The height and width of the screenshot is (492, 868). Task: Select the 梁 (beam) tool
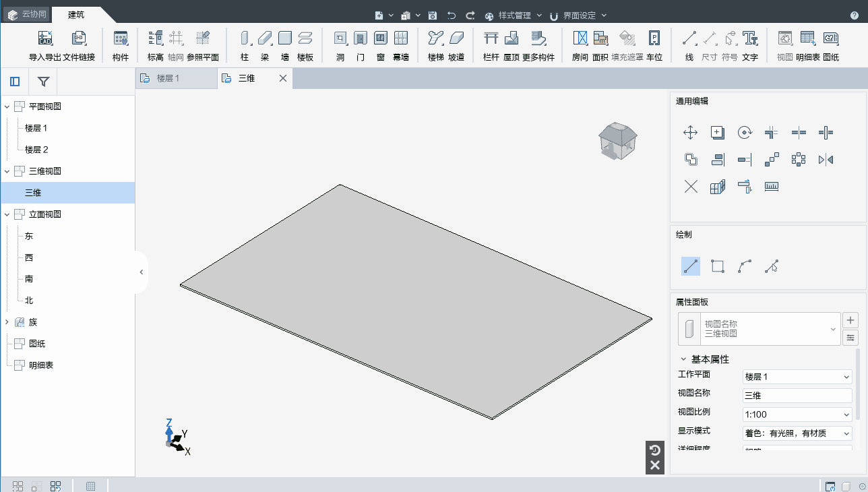coord(265,45)
